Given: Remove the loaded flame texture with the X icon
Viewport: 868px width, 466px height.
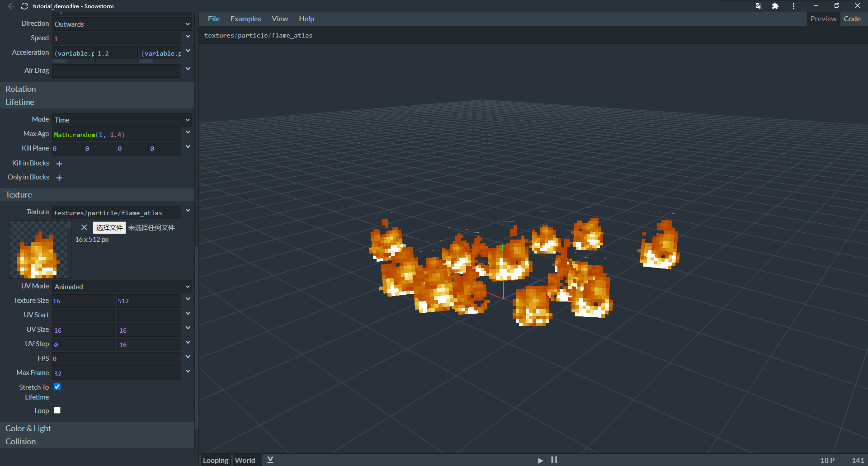Looking at the screenshot, I should [84, 227].
